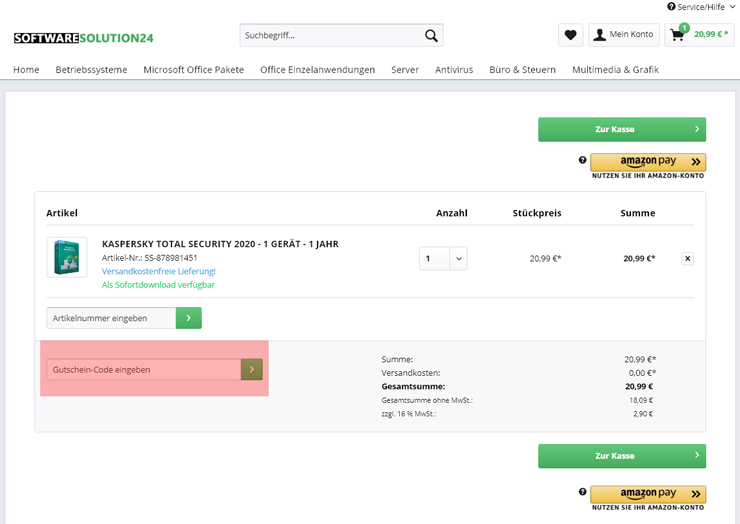Click the 2,90 € MwSt. amount
740x524 pixels.
(x=643, y=414)
